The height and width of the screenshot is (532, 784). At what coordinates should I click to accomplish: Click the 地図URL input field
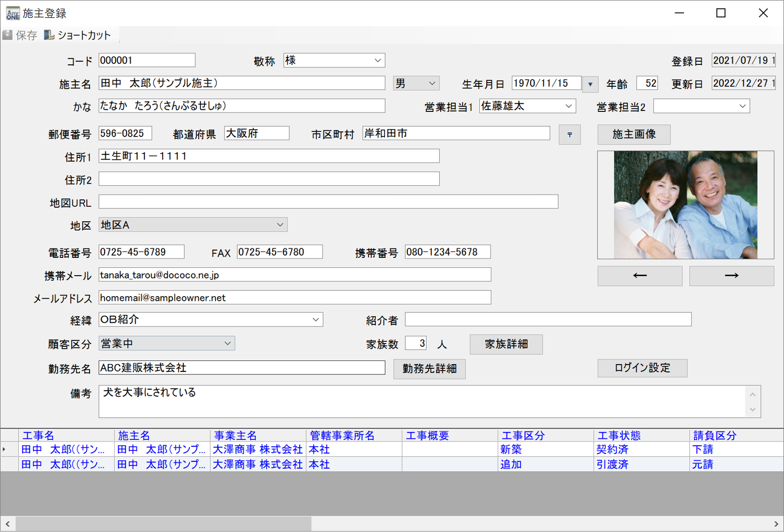pyautogui.click(x=328, y=202)
